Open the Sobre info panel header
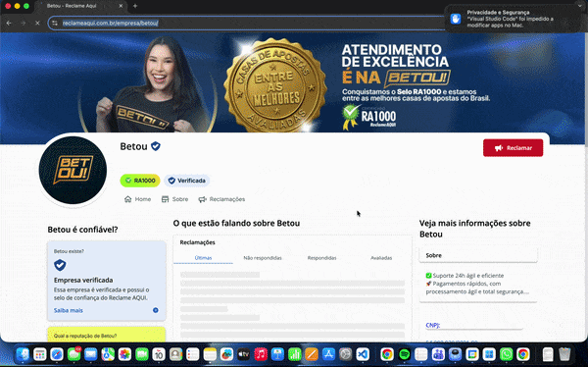The width and height of the screenshot is (588, 367). (x=478, y=255)
